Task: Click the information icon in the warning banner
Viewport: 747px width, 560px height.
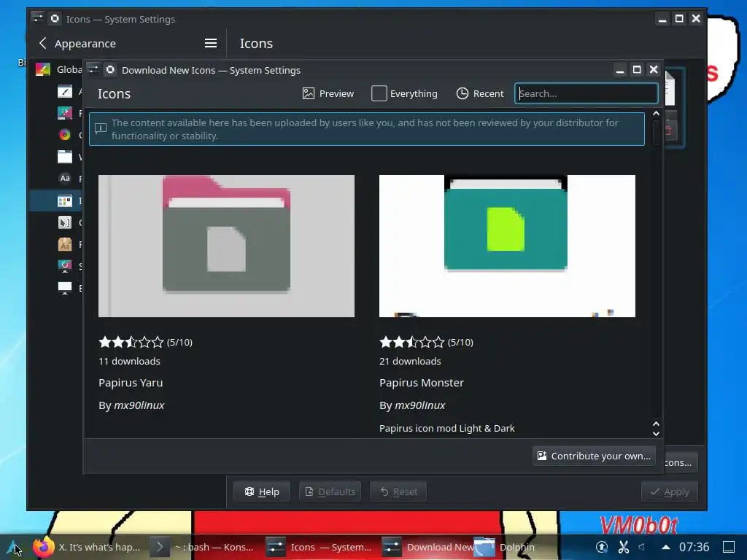Action: pos(101,128)
